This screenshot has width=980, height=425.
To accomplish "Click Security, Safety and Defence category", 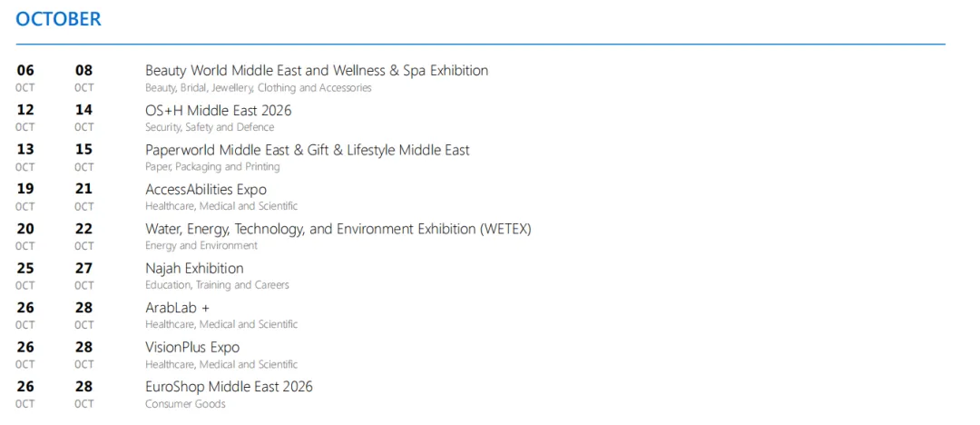I will pyautogui.click(x=210, y=127).
